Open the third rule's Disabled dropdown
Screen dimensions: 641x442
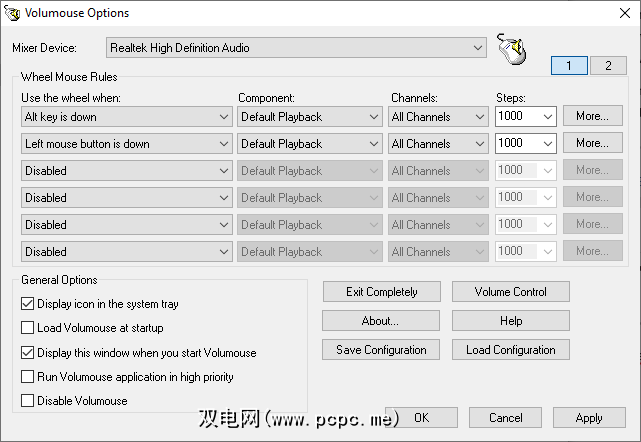click(127, 171)
